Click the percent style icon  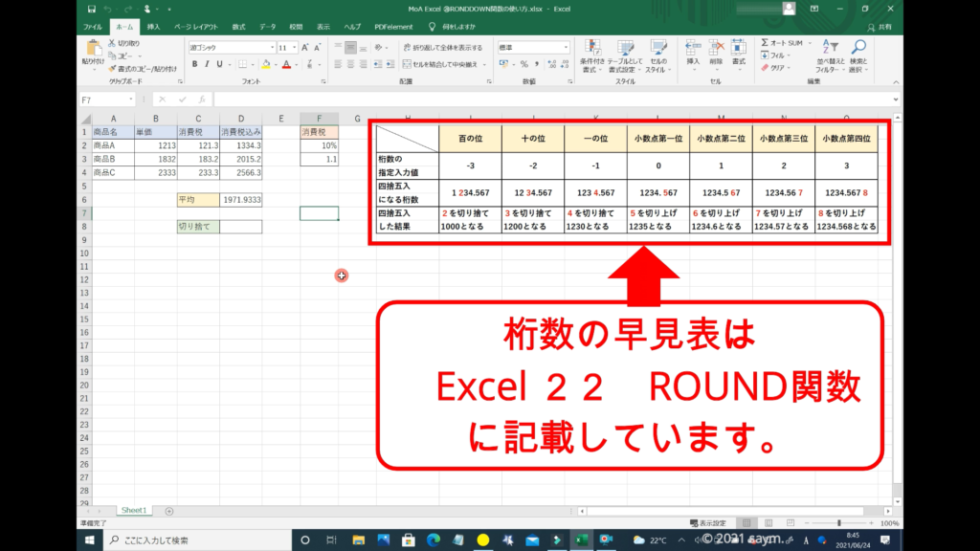pyautogui.click(x=523, y=64)
